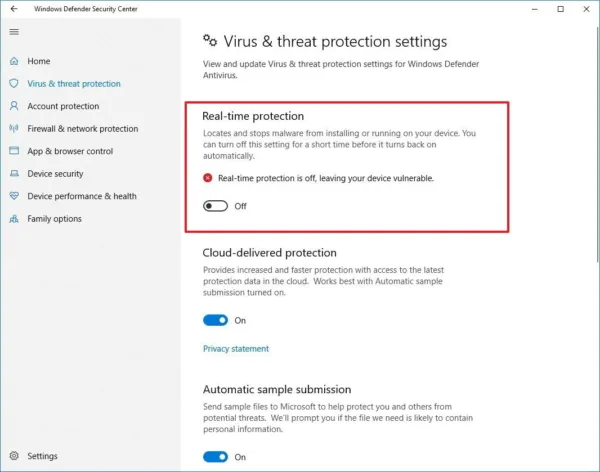Expand the hamburger navigation menu
The image size is (600, 472).
[14, 32]
